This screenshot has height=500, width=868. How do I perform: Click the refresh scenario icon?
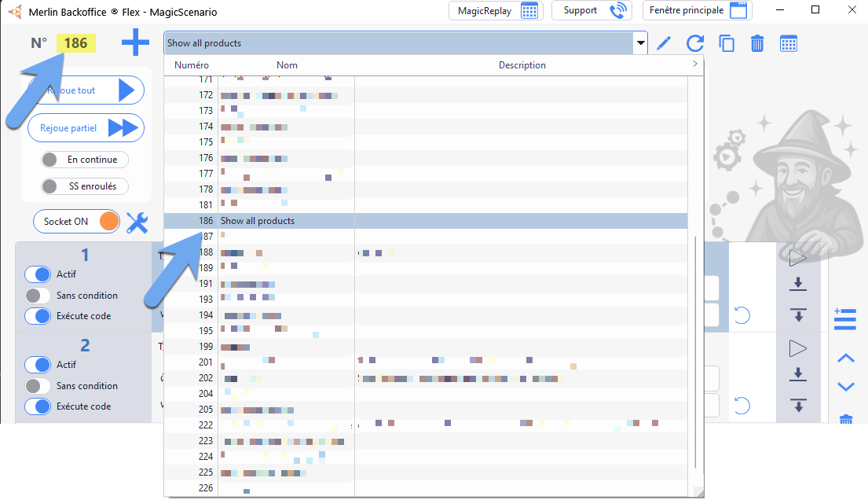695,43
